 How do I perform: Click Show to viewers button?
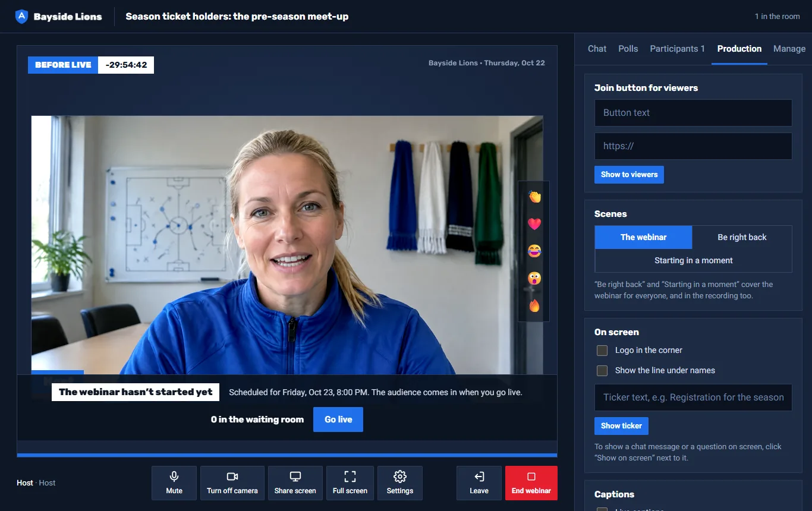(629, 175)
